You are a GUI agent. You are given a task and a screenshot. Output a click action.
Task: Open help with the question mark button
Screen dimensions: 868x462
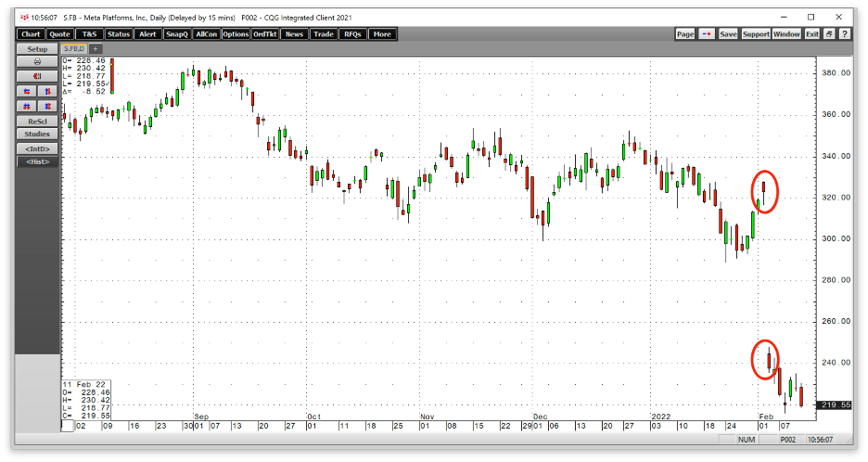[x=844, y=34]
